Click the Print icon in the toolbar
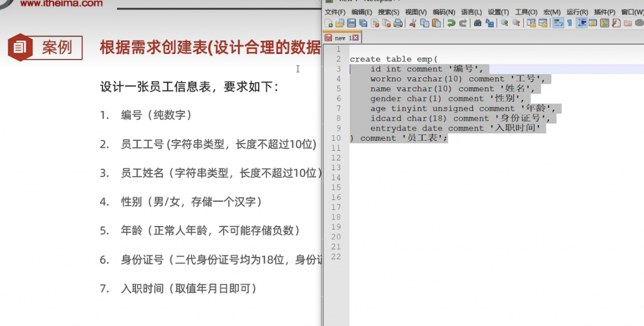 397,23
